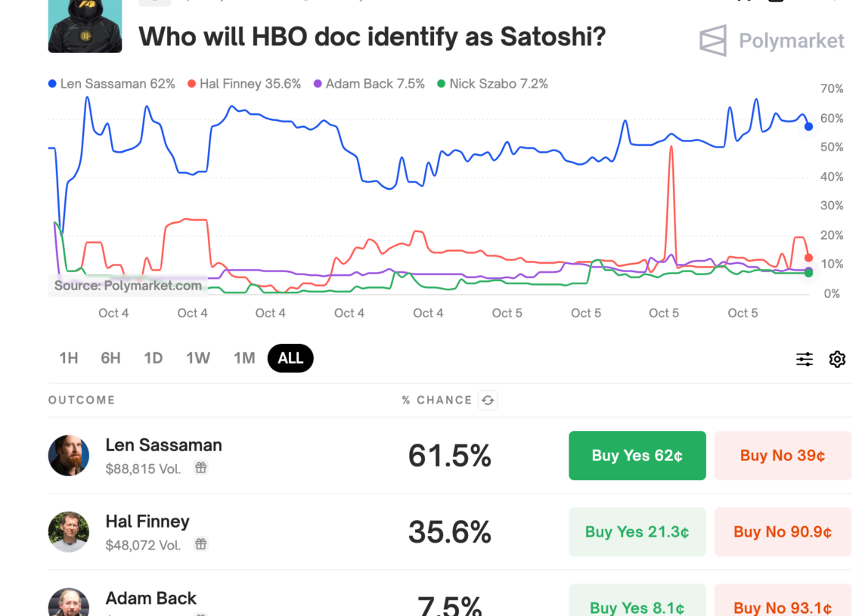Image resolution: width=862 pixels, height=616 pixels.
Task: Buy Yes on Hal Finney at 21.3¢
Action: 637,532
